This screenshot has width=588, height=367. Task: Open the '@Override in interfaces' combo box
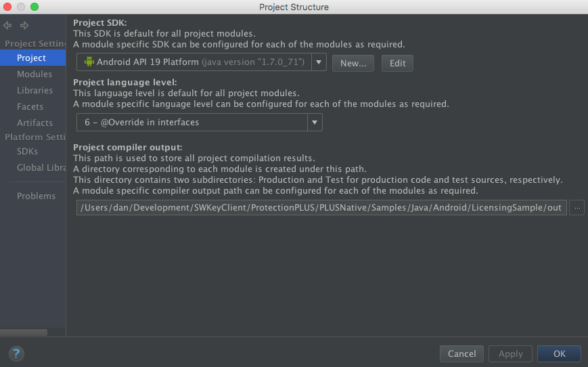[x=199, y=123]
